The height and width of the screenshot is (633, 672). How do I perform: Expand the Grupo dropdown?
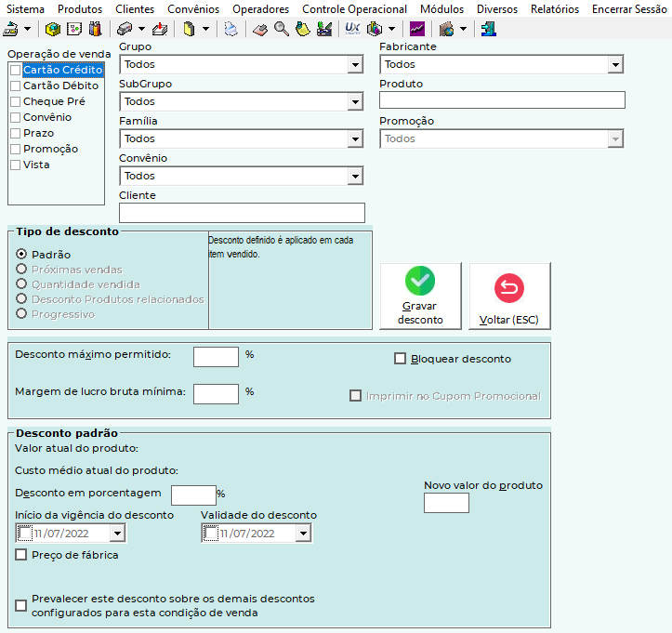[355, 65]
